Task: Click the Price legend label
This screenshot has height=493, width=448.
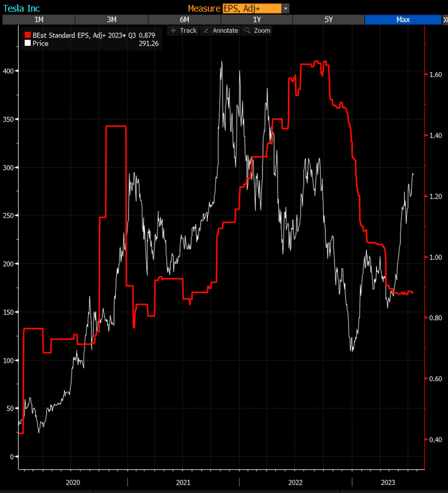Action: click(41, 44)
